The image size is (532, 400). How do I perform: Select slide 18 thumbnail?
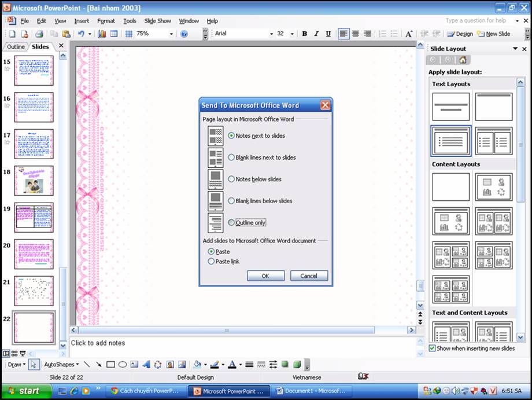(x=34, y=181)
